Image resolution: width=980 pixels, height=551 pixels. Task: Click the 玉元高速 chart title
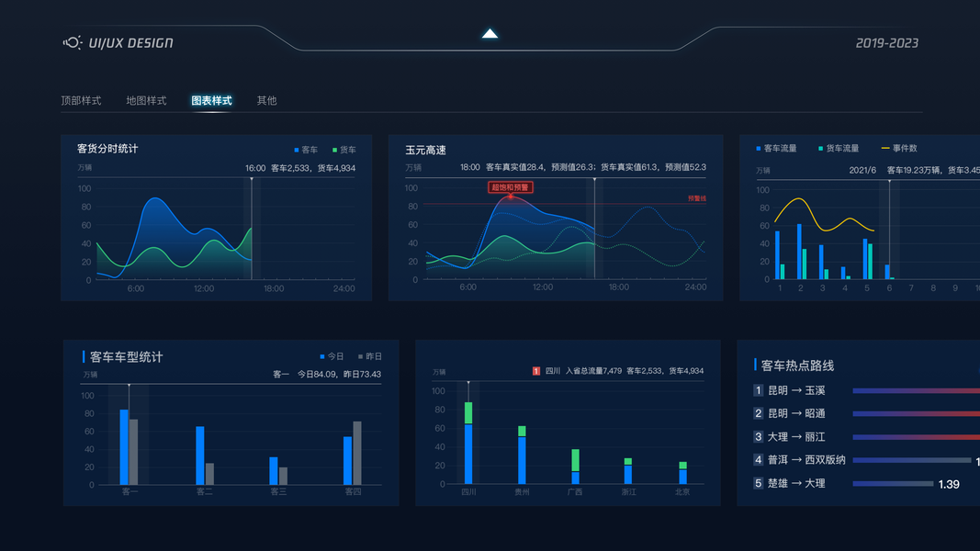(x=425, y=150)
